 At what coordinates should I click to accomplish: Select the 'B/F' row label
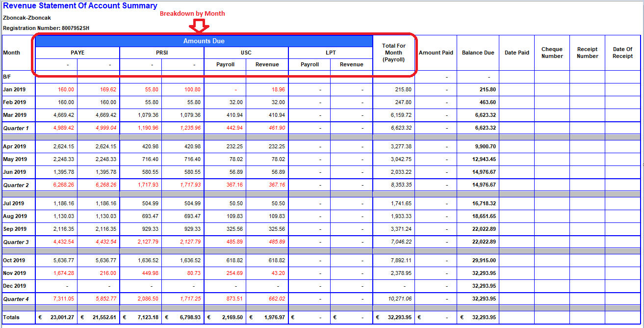point(7,77)
